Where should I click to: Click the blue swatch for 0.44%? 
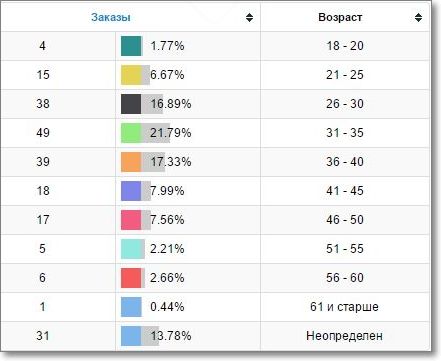[131, 307]
